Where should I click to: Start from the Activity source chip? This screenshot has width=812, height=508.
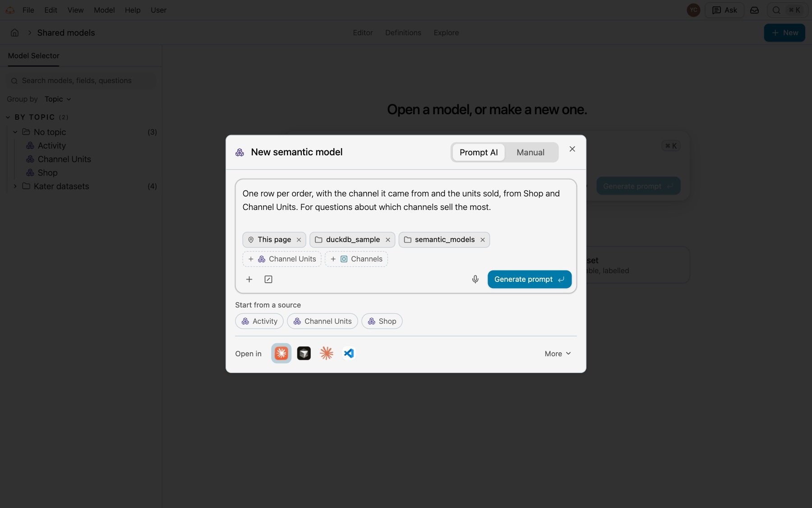[259, 321]
